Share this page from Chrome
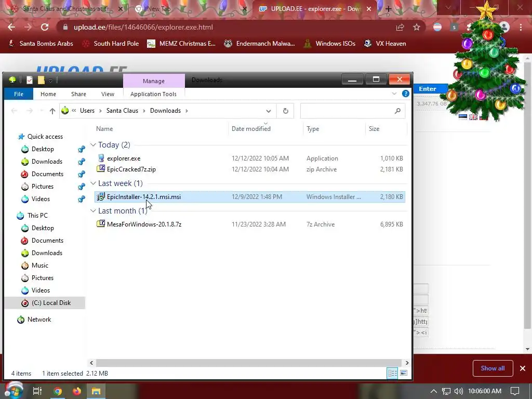 point(400,27)
